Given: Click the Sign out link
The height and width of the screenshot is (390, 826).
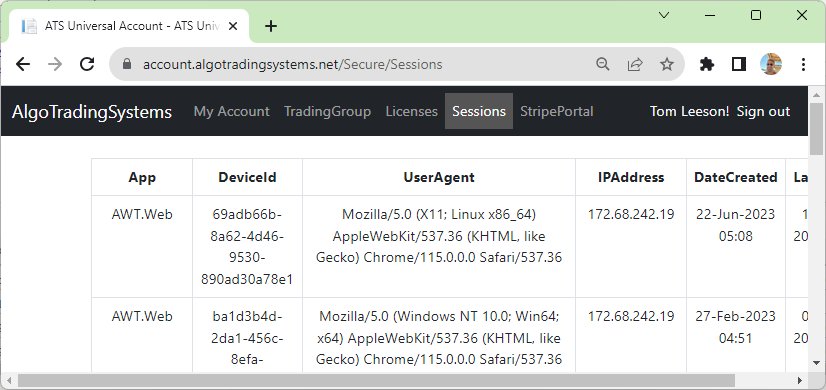Looking at the screenshot, I should (763, 111).
